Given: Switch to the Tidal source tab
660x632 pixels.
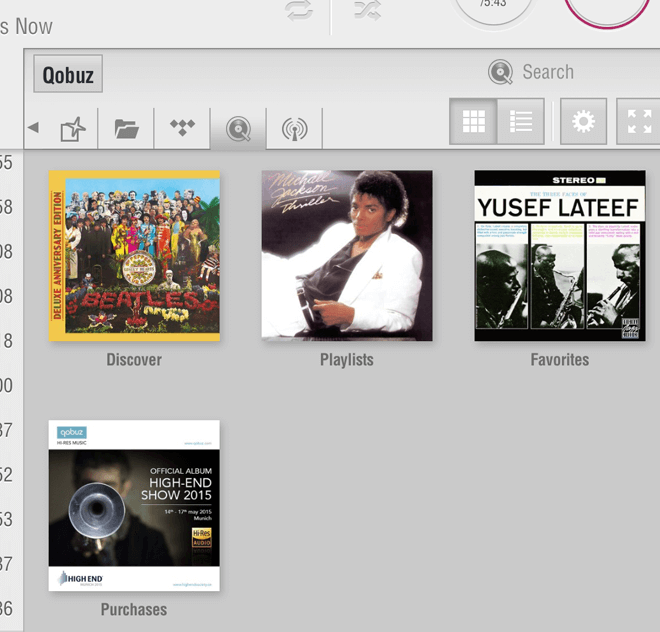Looking at the screenshot, I should coord(182,128).
